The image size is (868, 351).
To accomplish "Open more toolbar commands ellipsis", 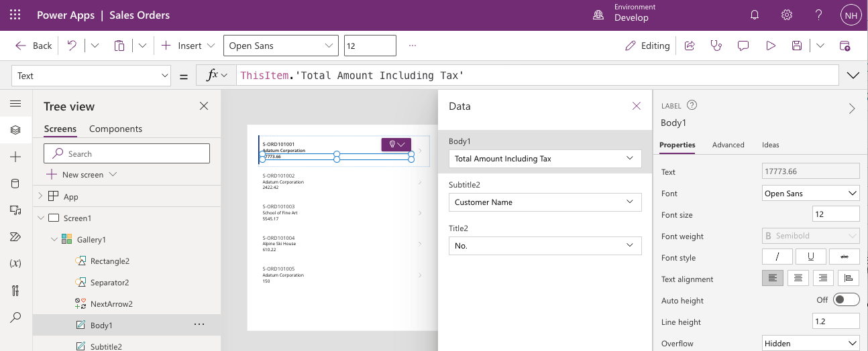I will click(413, 46).
